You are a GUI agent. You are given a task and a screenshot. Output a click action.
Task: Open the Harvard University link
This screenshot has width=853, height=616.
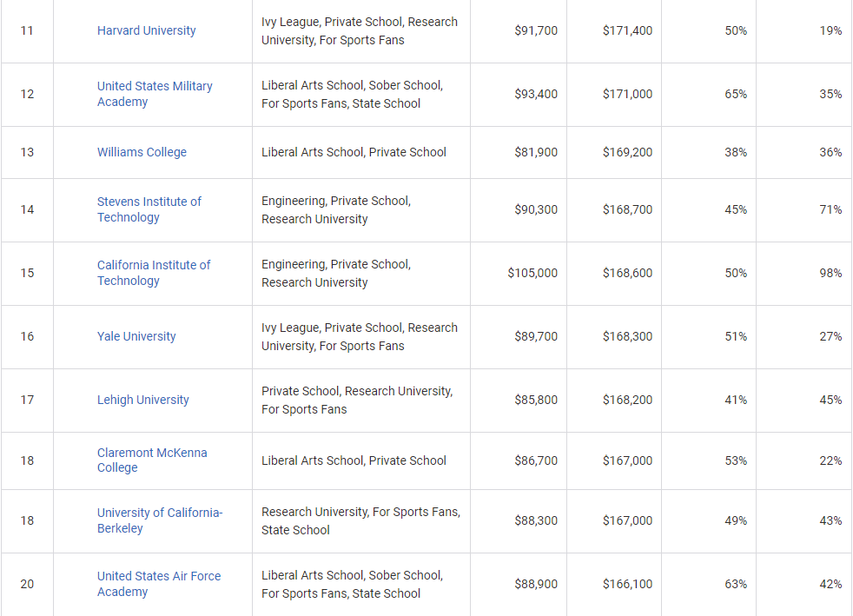tap(146, 30)
